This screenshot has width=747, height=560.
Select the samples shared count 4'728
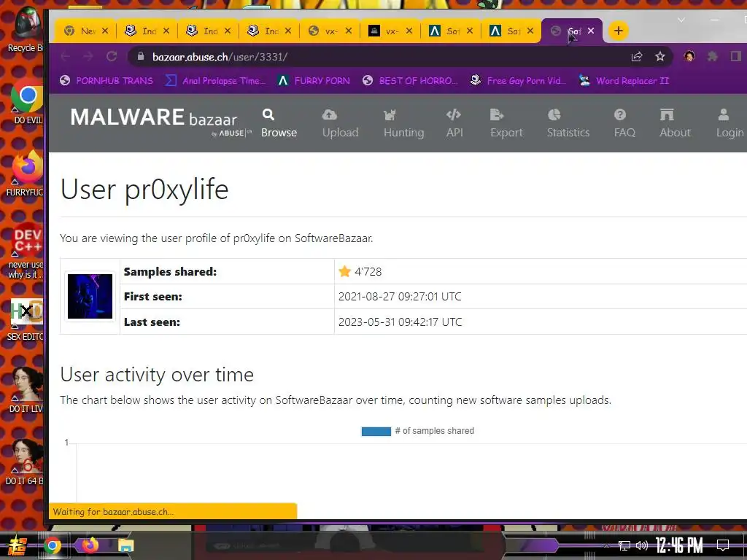click(x=368, y=272)
